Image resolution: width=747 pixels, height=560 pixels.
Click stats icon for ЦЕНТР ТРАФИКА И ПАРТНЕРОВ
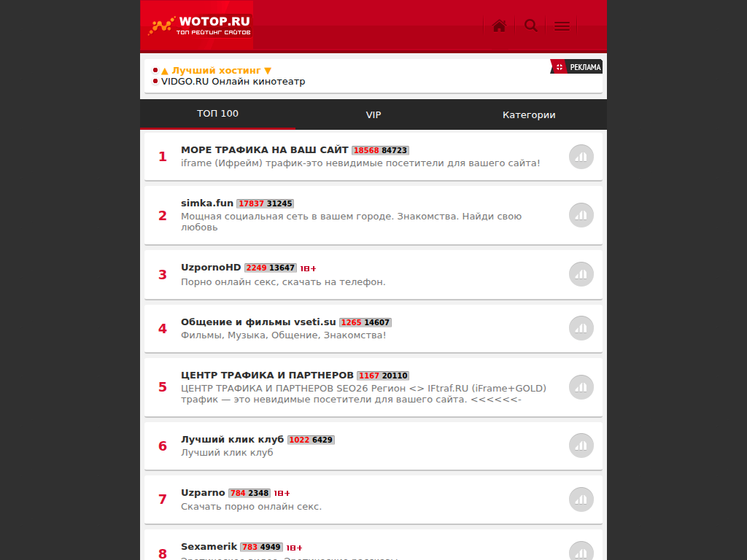(x=581, y=387)
